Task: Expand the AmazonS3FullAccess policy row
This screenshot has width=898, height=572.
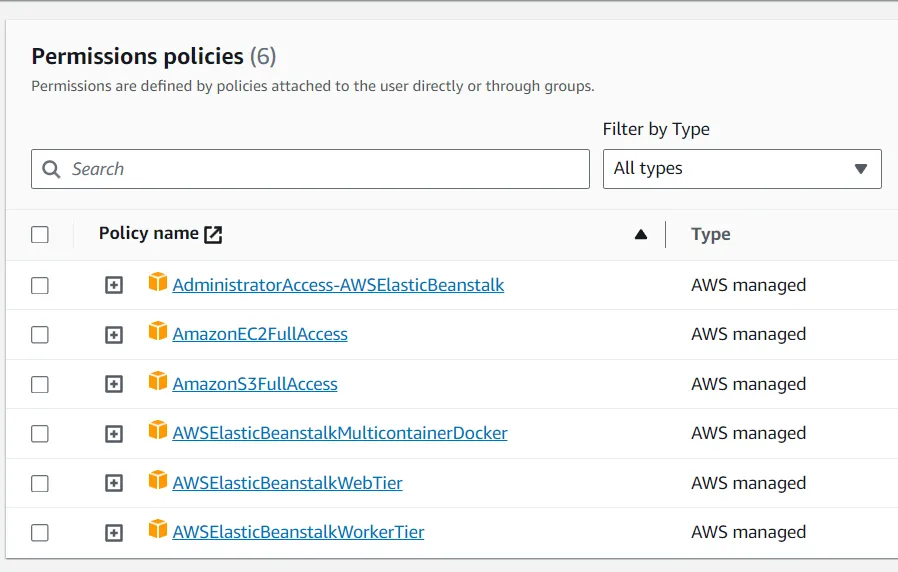Action: (114, 384)
